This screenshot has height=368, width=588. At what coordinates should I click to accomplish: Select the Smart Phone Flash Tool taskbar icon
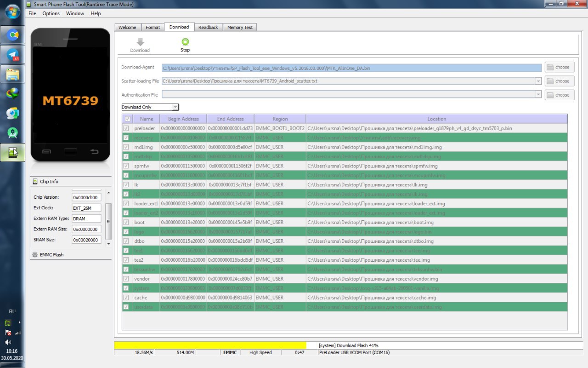12,153
